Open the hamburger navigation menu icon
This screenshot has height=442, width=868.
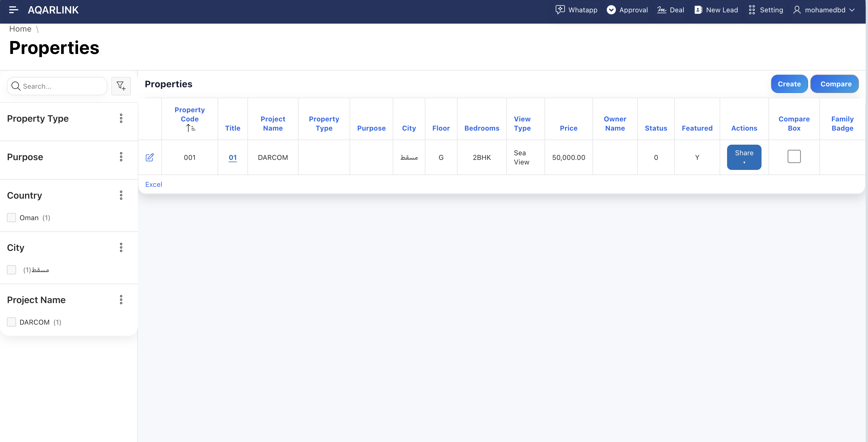click(x=13, y=10)
